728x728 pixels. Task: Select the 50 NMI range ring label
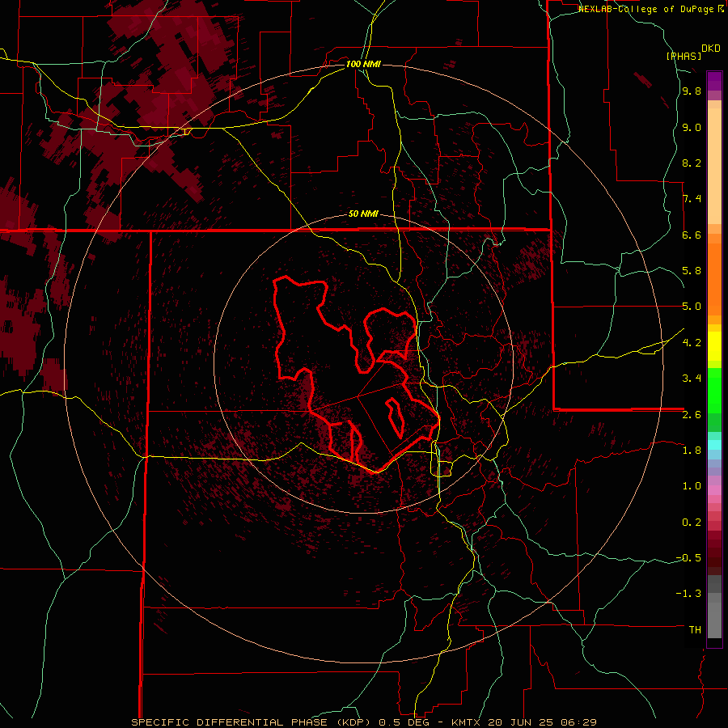(x=363, y=214)
